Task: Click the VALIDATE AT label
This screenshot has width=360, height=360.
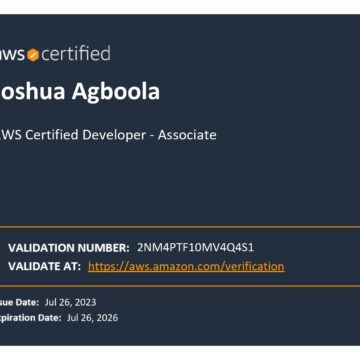Action: pos(45,266)
